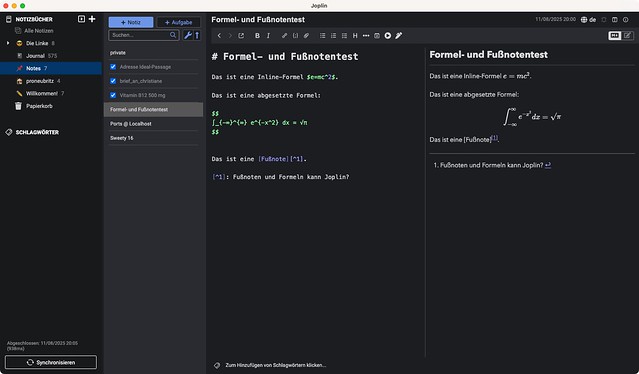Open note in external editor icon
The height and width of the screenshot is (374, 639).
[x=241, y=35]
